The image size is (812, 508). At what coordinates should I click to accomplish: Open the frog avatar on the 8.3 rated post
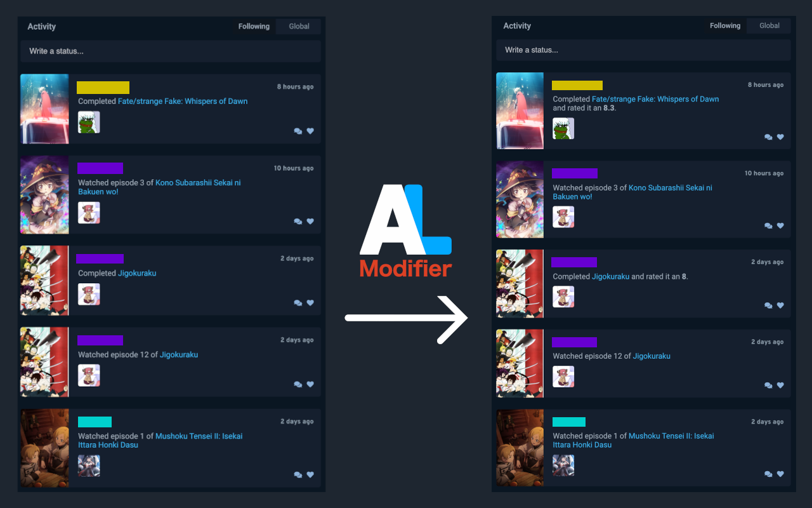(563, 128)
